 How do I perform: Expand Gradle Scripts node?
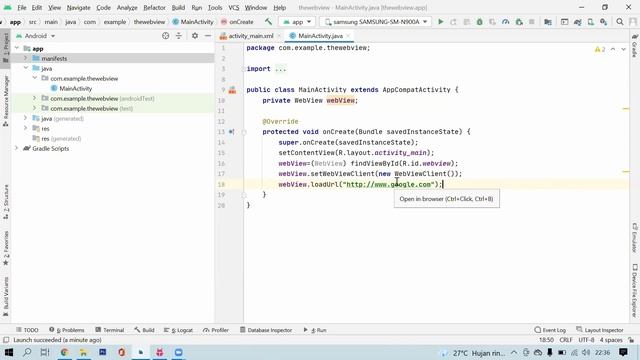tap(17, 148)
